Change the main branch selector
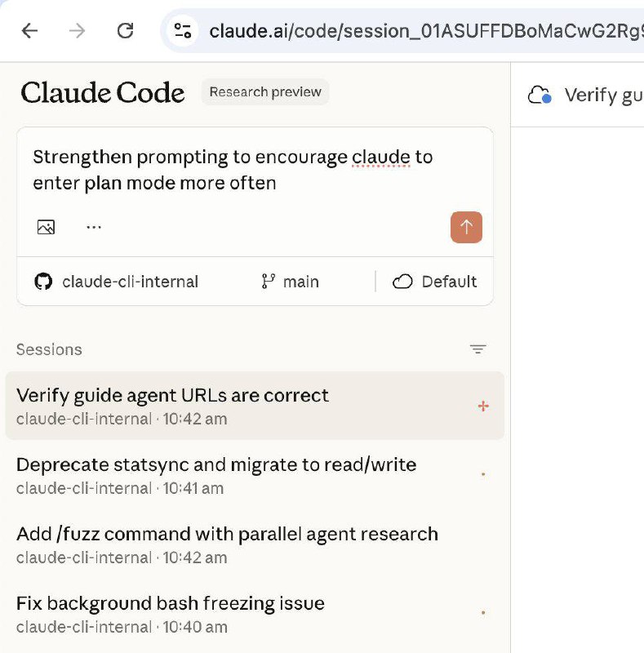The width and height of the screenshot is (644, 653). pyautogui.click(x=290, y=282)
